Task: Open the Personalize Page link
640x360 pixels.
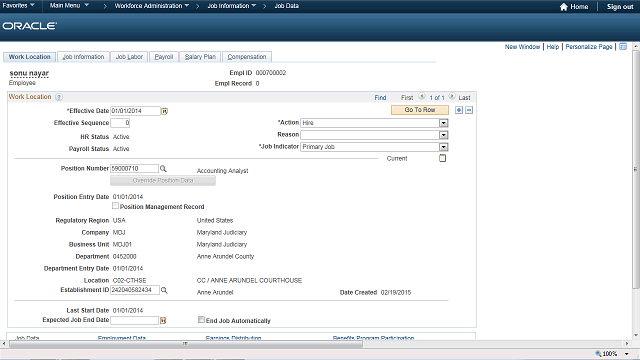Action: 589,47
